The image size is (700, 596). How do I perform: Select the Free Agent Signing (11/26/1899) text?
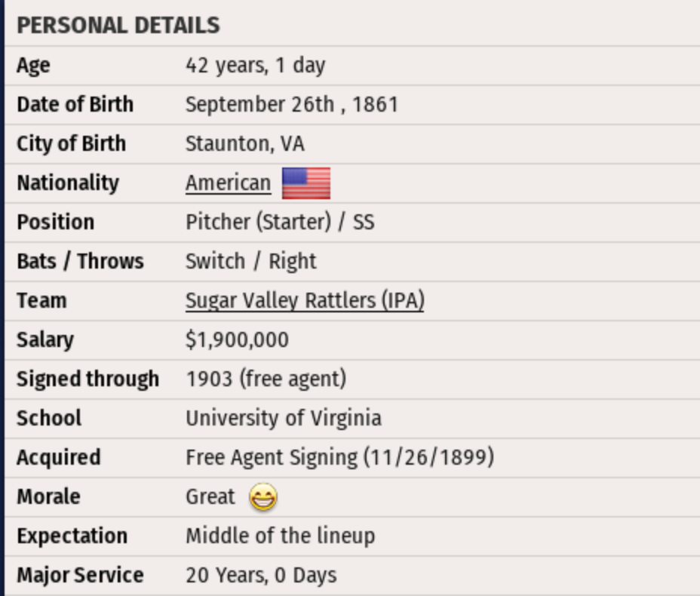339,457
